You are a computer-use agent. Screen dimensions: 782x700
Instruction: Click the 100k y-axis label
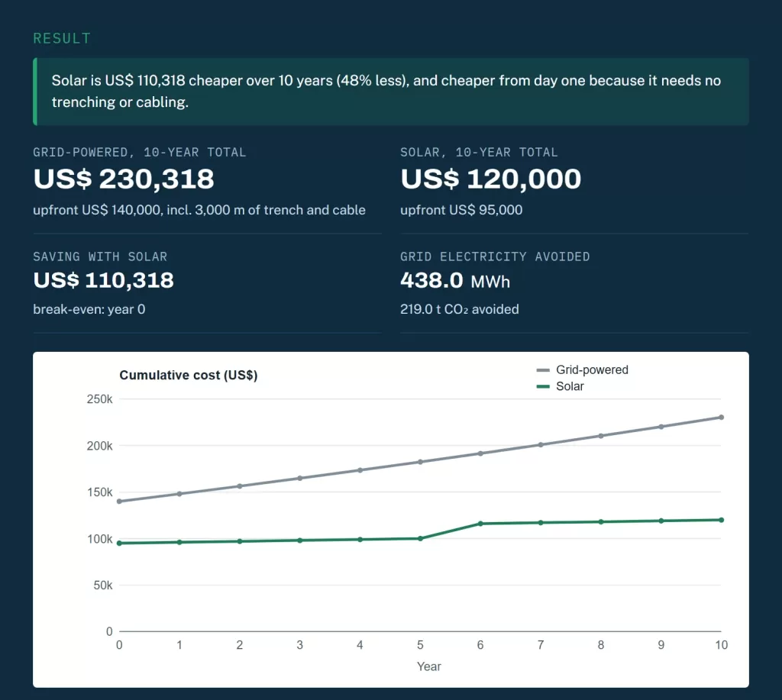pyautogui.click(x=100, y=539)
